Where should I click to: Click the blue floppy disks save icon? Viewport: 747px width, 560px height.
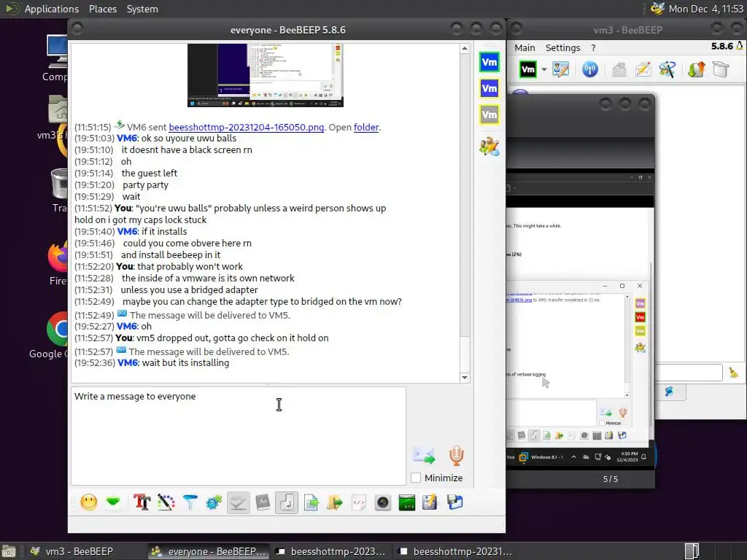coord(455,502)
